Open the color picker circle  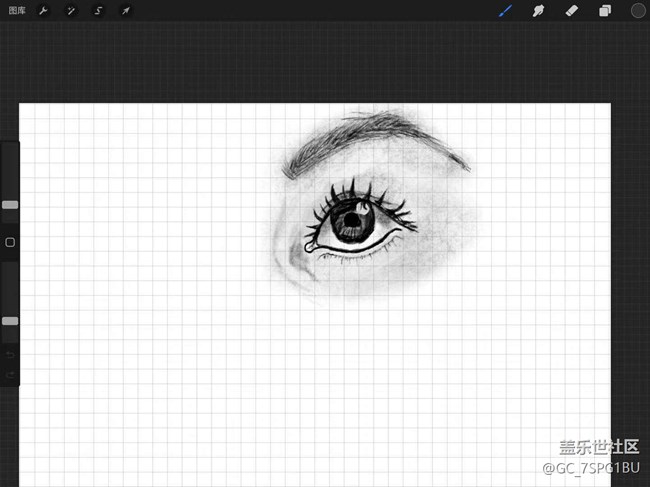click(637, 11)
